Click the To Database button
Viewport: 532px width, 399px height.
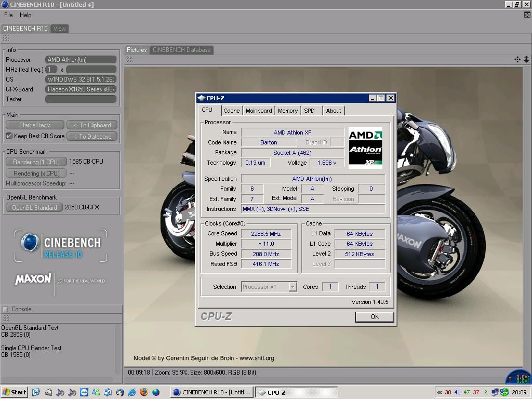pyautogui.click(x=92, y=137)
